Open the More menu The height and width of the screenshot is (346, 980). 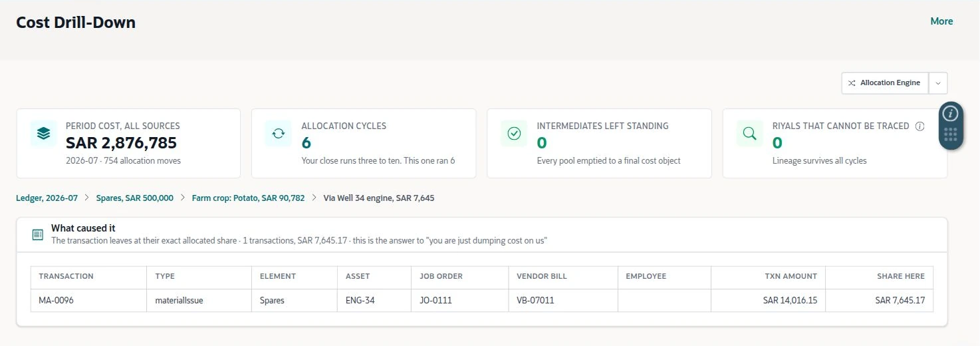941,21
